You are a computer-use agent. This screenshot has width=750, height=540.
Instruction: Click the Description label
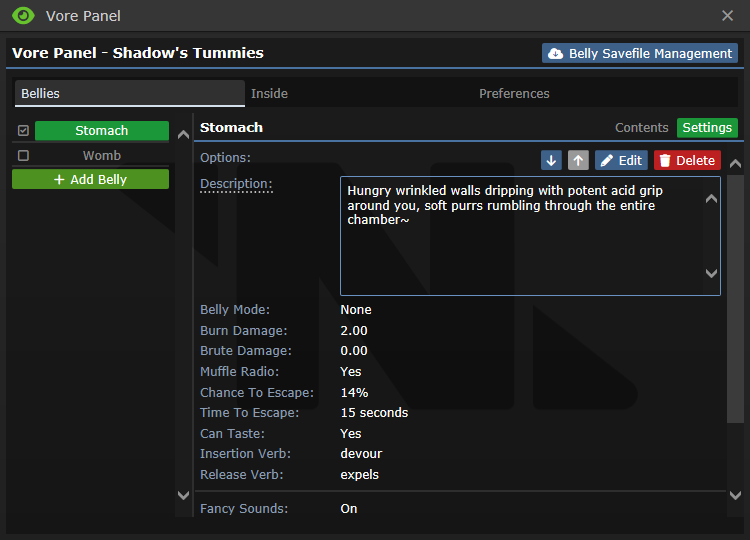click(236, 184)
